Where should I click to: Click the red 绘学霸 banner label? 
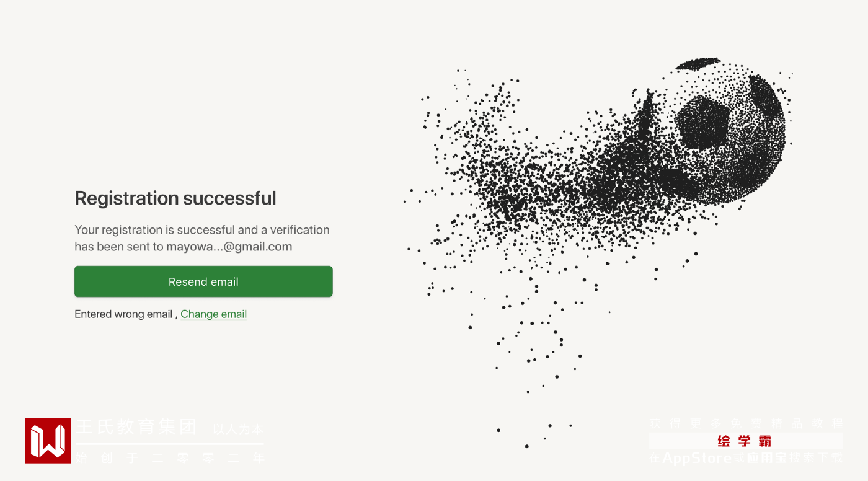tap(745, 441)
